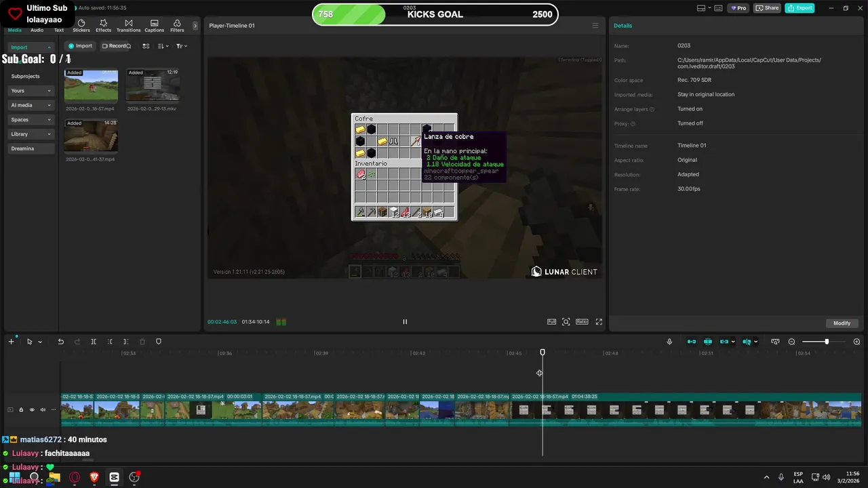Switch to the Media tab
This screenshot has width=868, height=488.
tap(14, 30)
